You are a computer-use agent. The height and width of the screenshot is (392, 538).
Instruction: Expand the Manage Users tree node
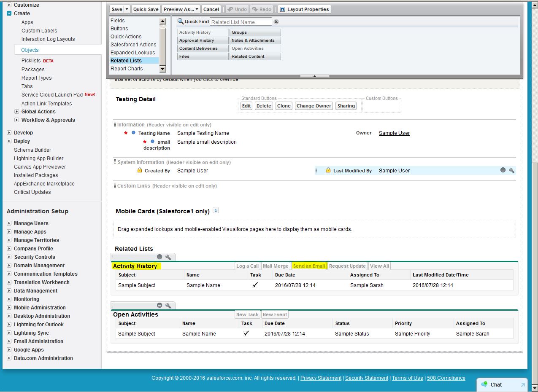tap(9, 223)
